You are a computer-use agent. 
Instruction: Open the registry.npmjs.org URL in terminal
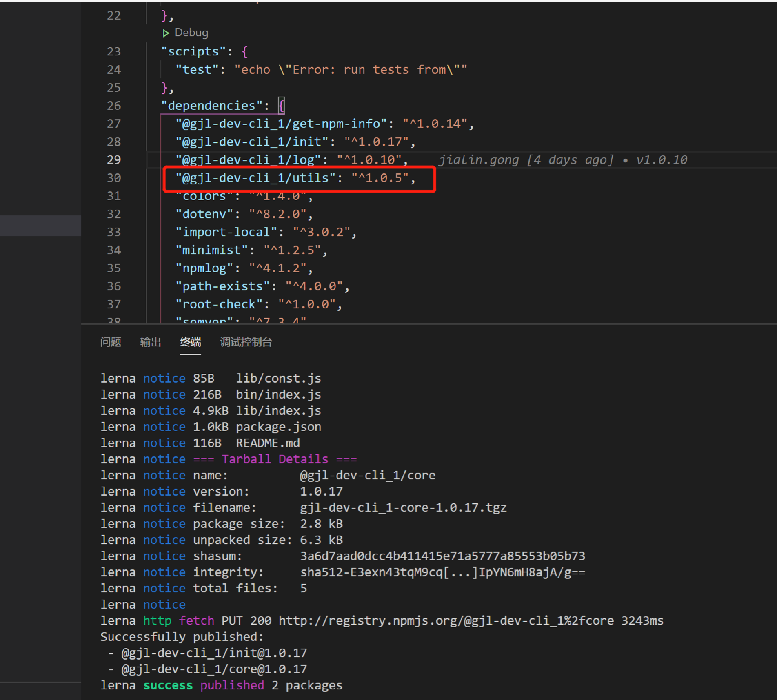tap(446, 620)
